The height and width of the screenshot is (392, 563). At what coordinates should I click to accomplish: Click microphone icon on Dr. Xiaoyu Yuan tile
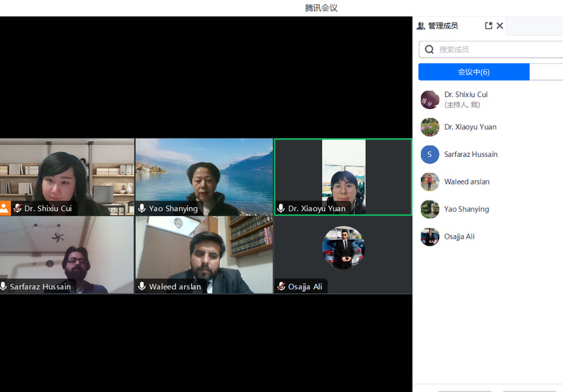280,208
